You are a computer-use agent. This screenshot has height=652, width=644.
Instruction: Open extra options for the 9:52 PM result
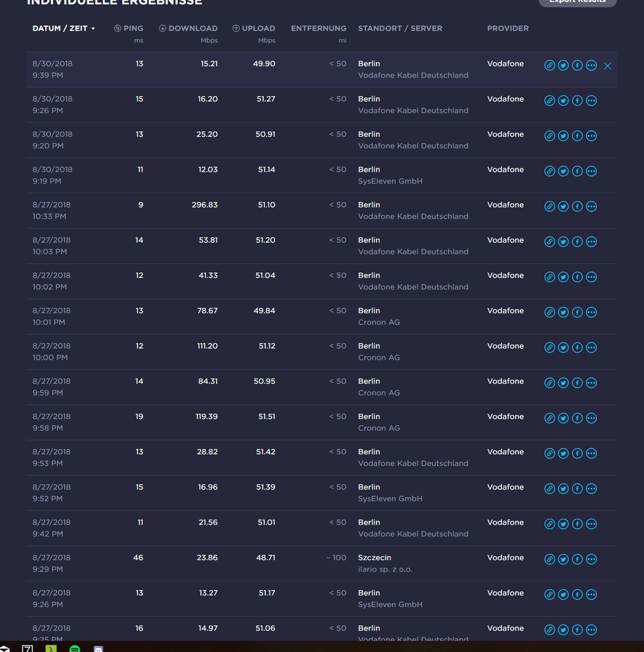[591, 488]
